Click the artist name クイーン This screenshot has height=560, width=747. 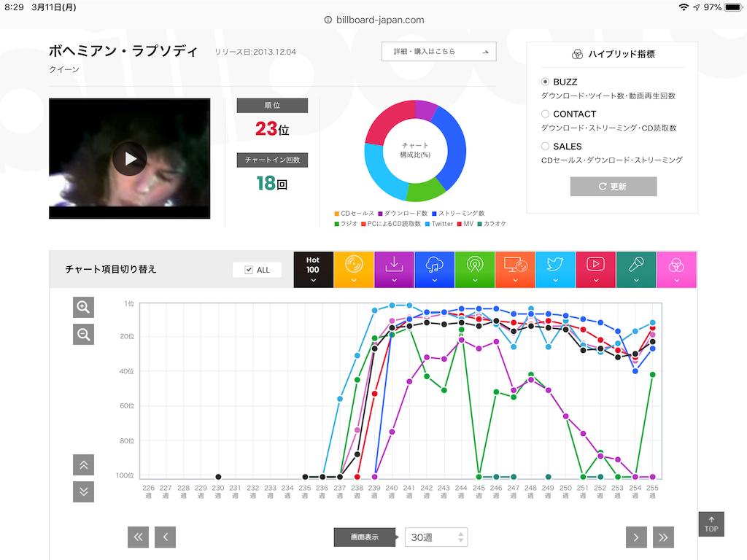[64, 69]
